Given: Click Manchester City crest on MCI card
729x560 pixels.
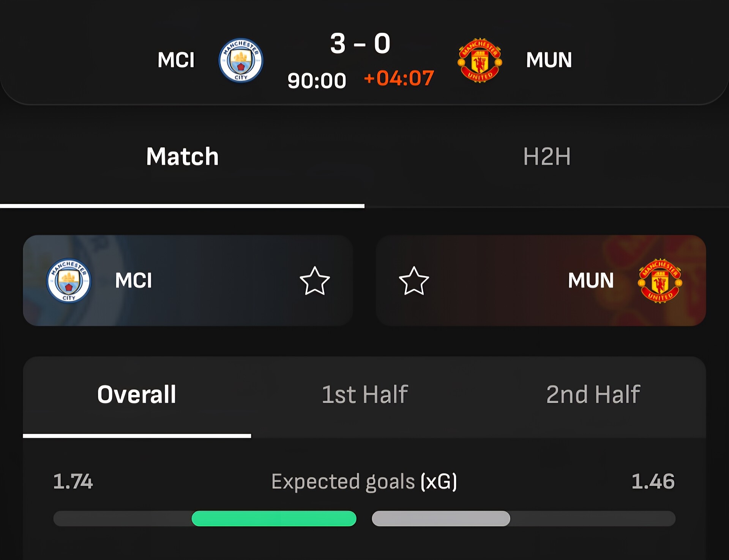Looking at the screenshot, I should pyautogui.click(x=69, y=281).
